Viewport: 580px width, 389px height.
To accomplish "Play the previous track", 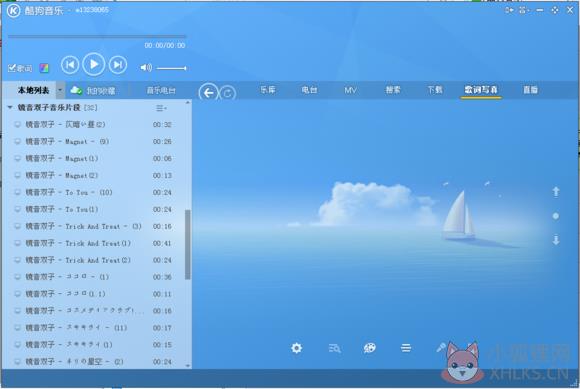I will pos(70,65).
